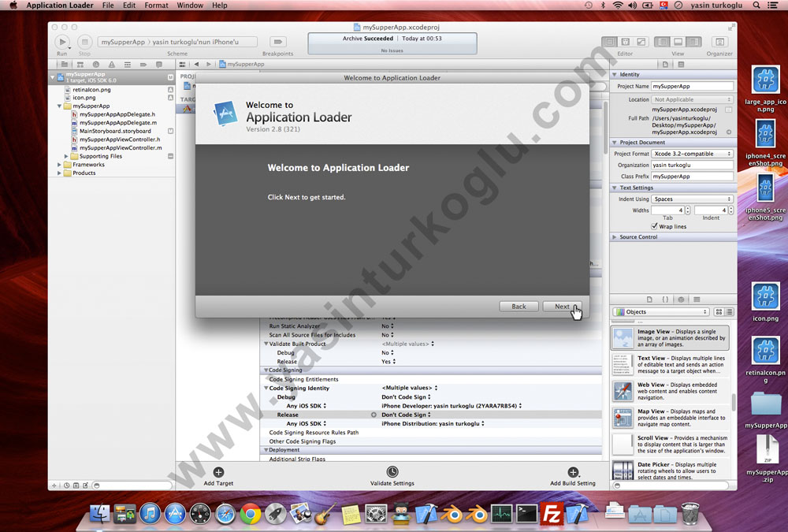Open the Help menu
The height and width of the screenshot is (532, 788).
click(220, 5)
